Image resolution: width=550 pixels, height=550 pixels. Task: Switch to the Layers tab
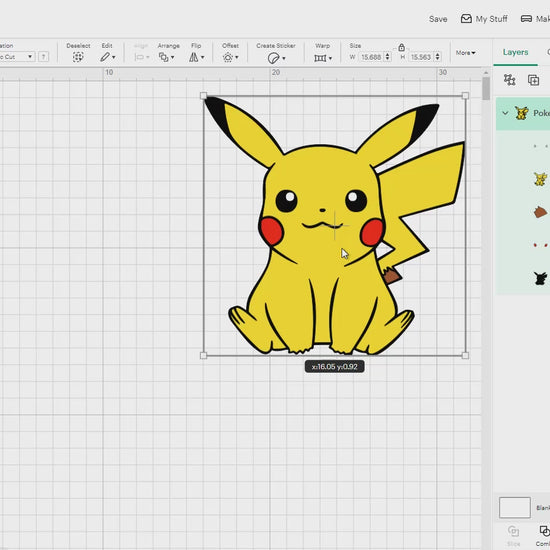pos(515,52)
